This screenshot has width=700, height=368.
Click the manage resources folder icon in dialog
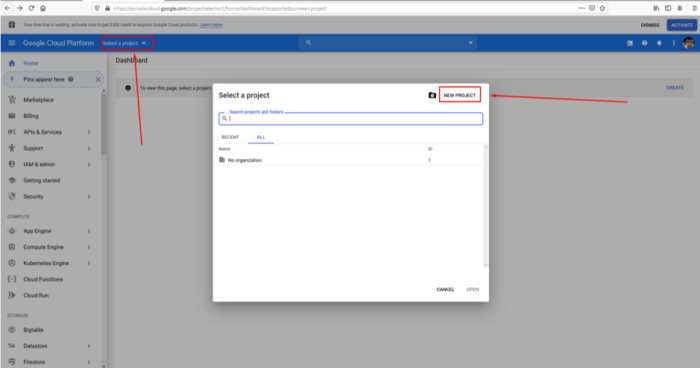(432, 95)
